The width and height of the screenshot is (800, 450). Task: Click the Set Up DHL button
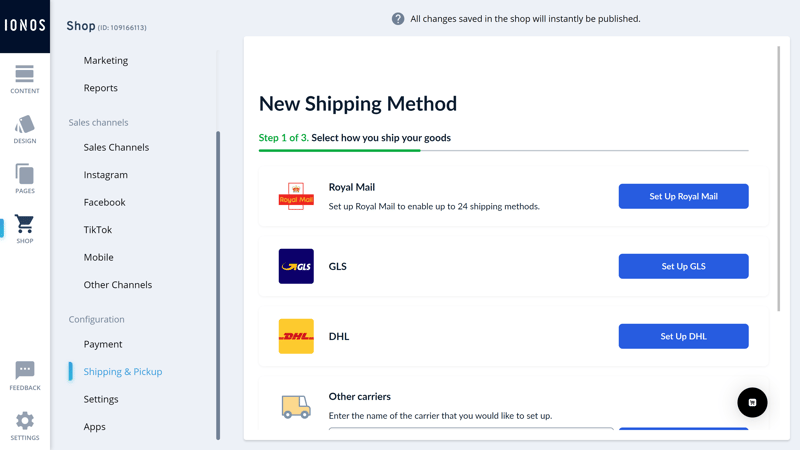point(683,336)
